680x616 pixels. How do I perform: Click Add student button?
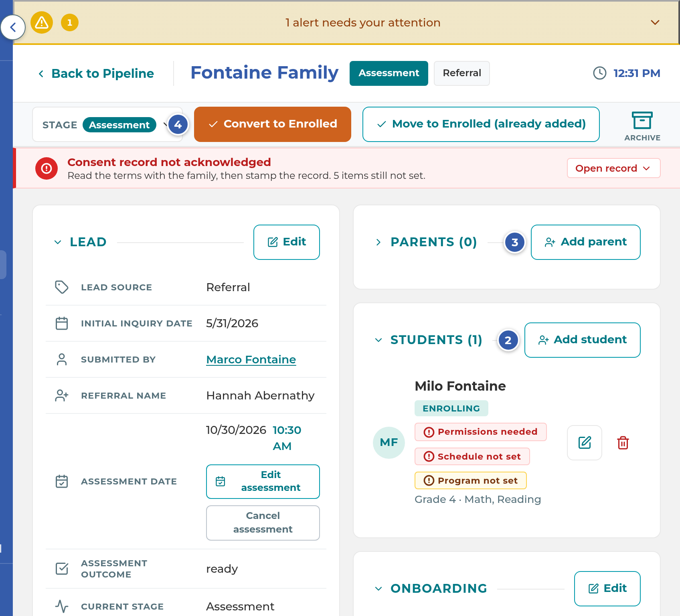point(582,340)
